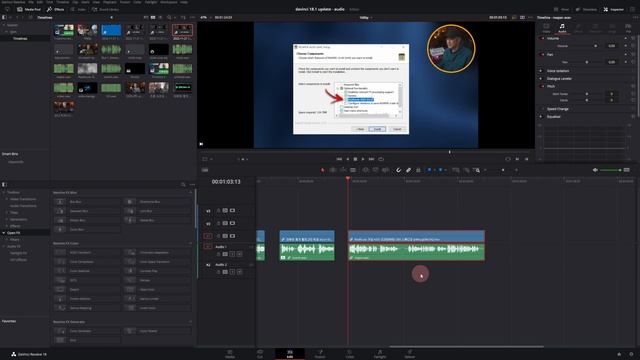Expand the Speed Change section
640x360 pixels.
tap(558, 109)
